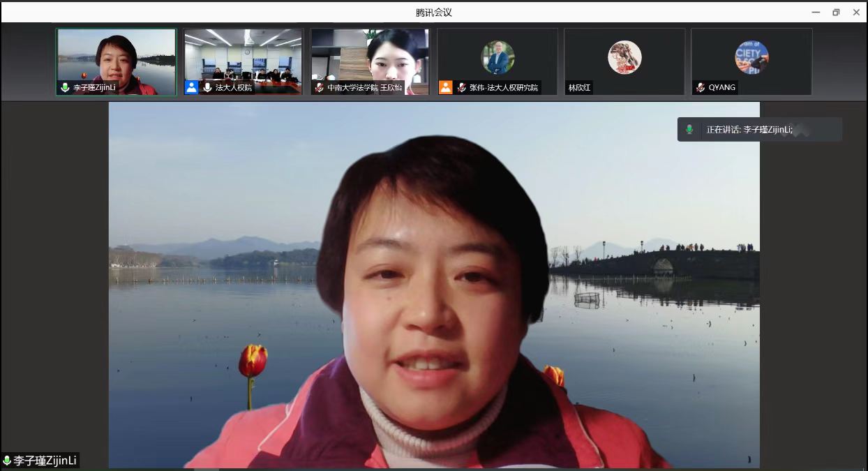Image resolution: width=868 pixels, height=471 pixels.
Task: Click QYANG's round profile avatar
Action: click(751, 57)
